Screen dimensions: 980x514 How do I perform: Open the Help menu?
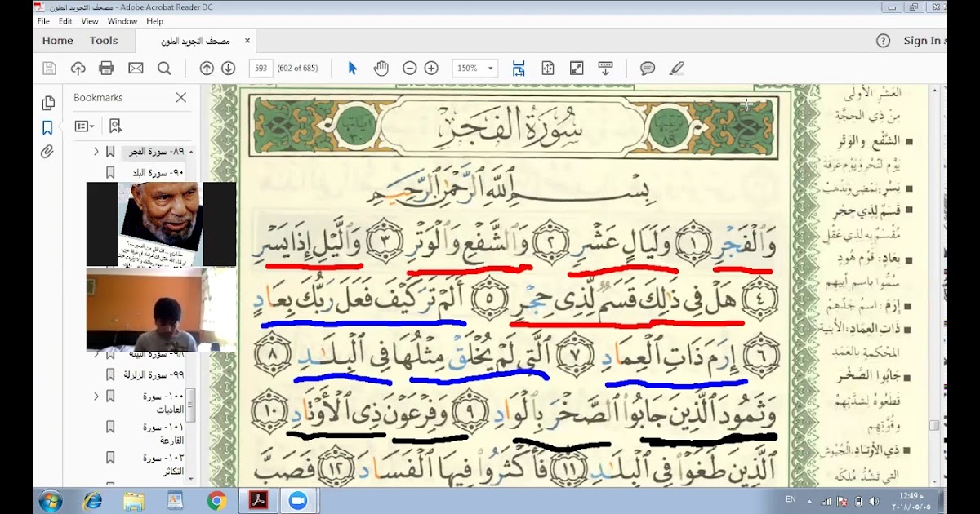154,21
